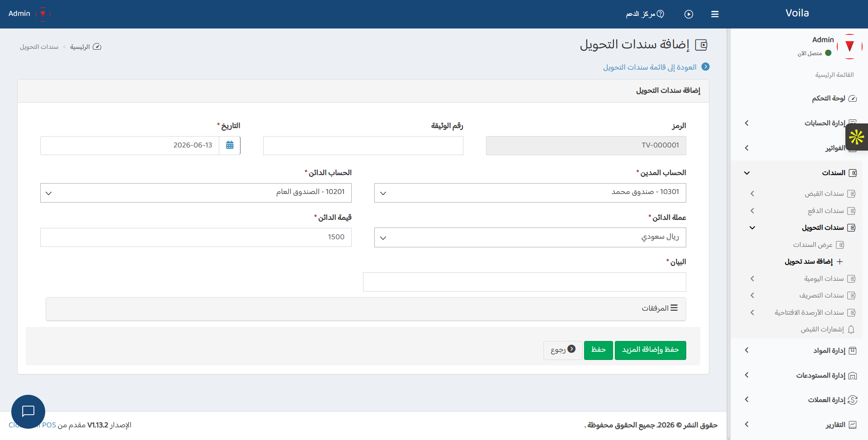This screenshot has width=868, height=440.
Task: Click the play circle icon in header
Action: [689, 14]
